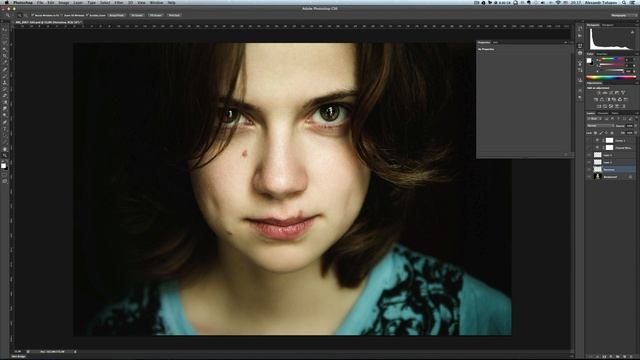This screenshot has width=640, height=360.
Task: Select the Crop tool
Action: pos(5,56)
